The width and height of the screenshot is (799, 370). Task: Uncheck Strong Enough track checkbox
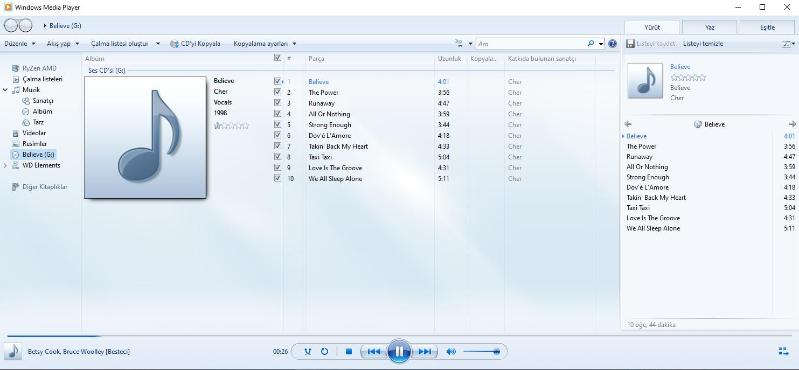[277, 124]
